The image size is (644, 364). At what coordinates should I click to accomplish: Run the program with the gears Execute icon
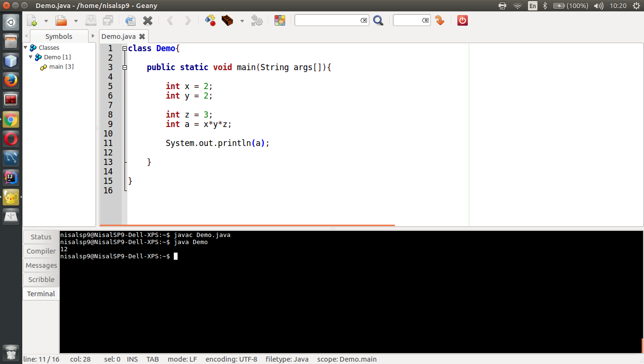257,20
